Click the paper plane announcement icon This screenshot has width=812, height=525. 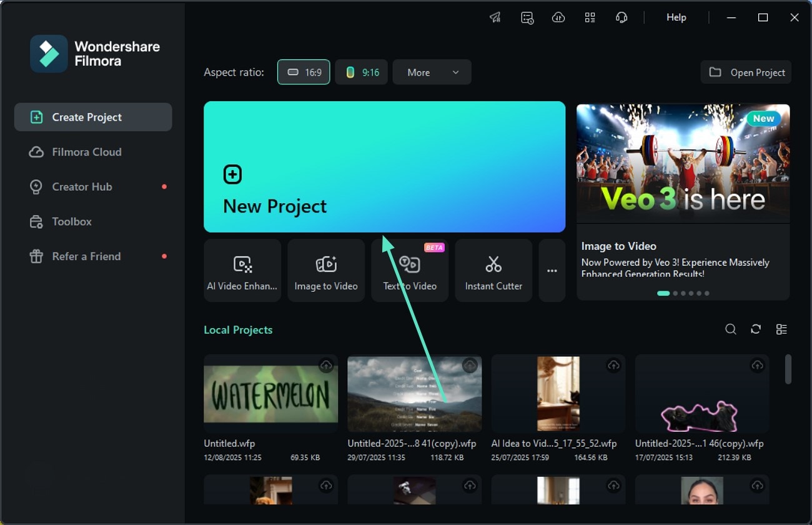495,17
